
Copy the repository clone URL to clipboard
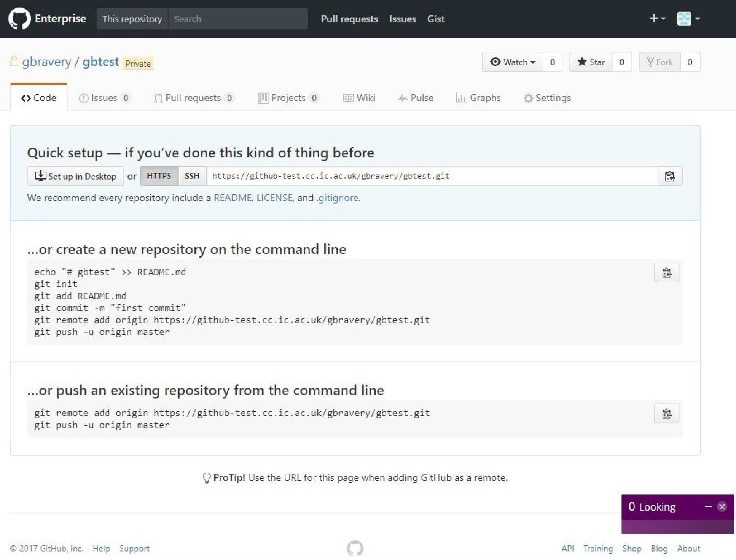(x=669, y=176)
